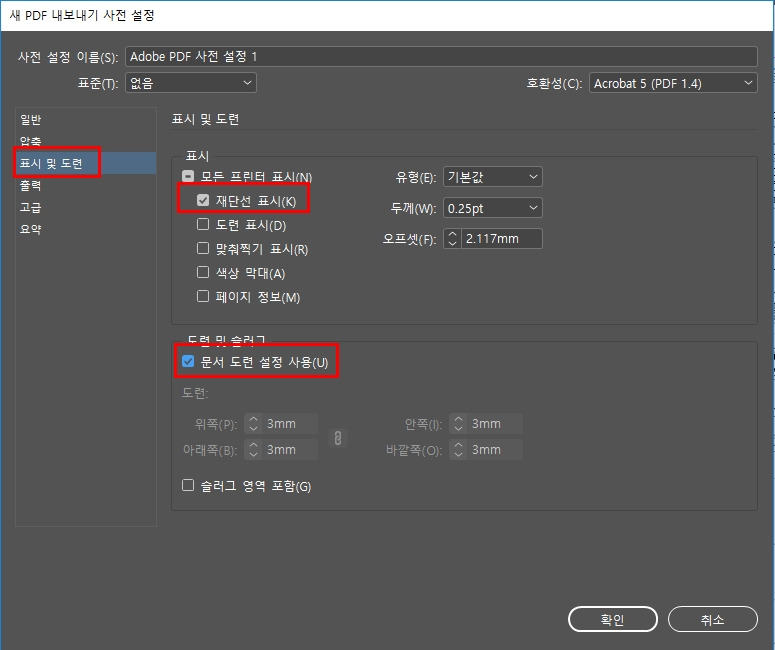Image resolution: width=775 pixels, height=650 pixels.
Task: Open the 유형 기본값 dropdown
Action: 492,176
